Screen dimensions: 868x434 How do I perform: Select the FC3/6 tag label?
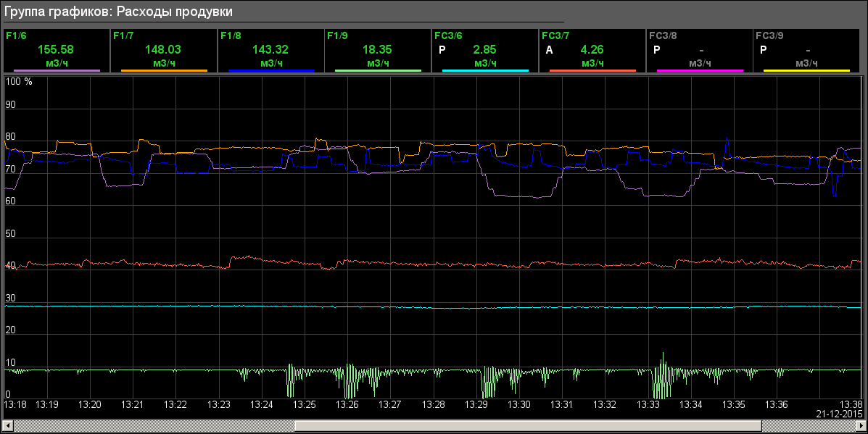(x=448, y=36)
